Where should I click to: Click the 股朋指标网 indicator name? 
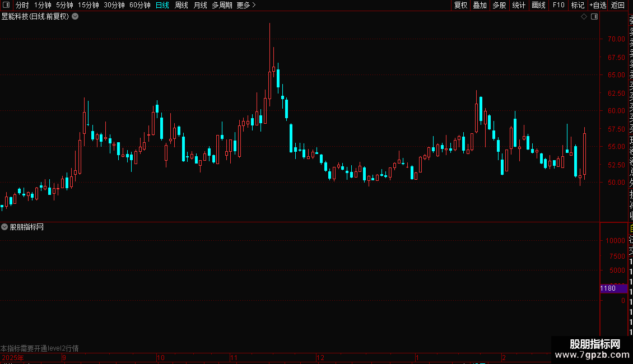[27, 227]
